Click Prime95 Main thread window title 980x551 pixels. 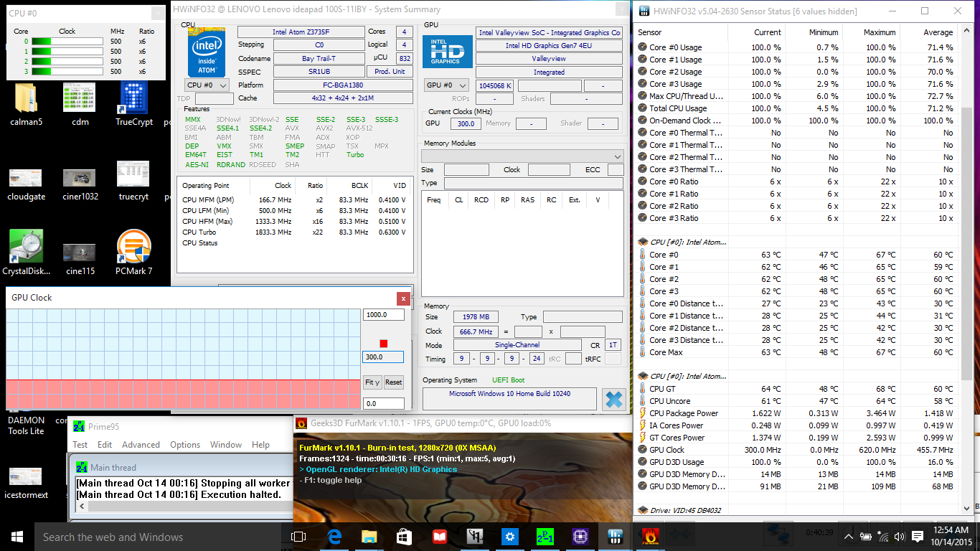[113, 467]
